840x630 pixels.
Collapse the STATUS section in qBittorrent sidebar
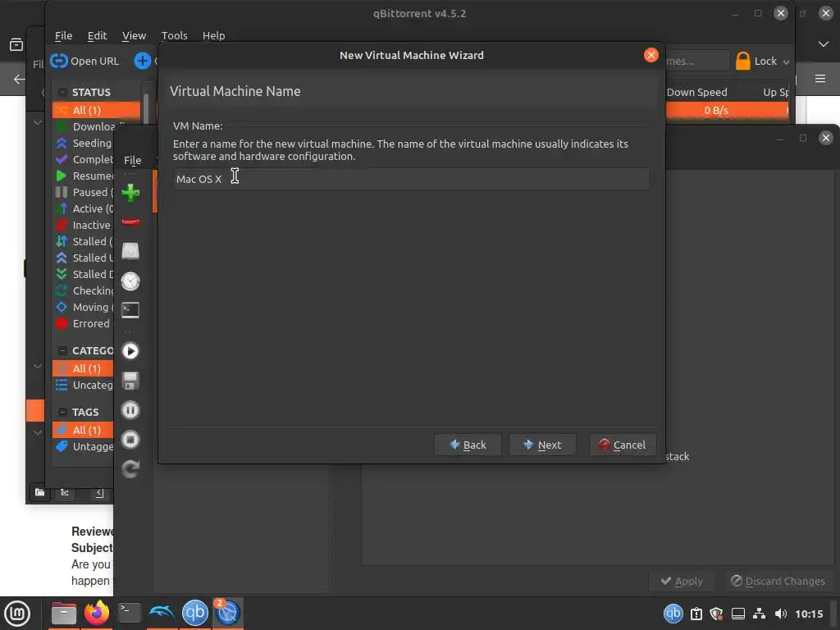click(62, 92)
